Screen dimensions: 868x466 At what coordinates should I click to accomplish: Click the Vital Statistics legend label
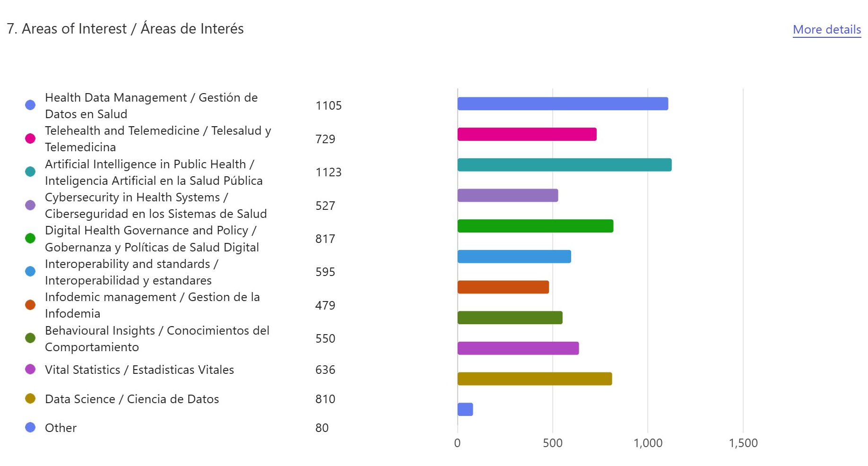point(139,370)
